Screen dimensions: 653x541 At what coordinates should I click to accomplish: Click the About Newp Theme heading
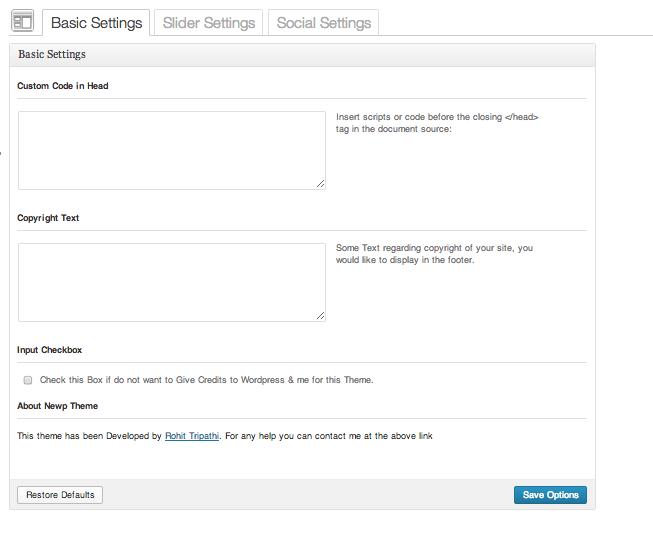[57, 406]
